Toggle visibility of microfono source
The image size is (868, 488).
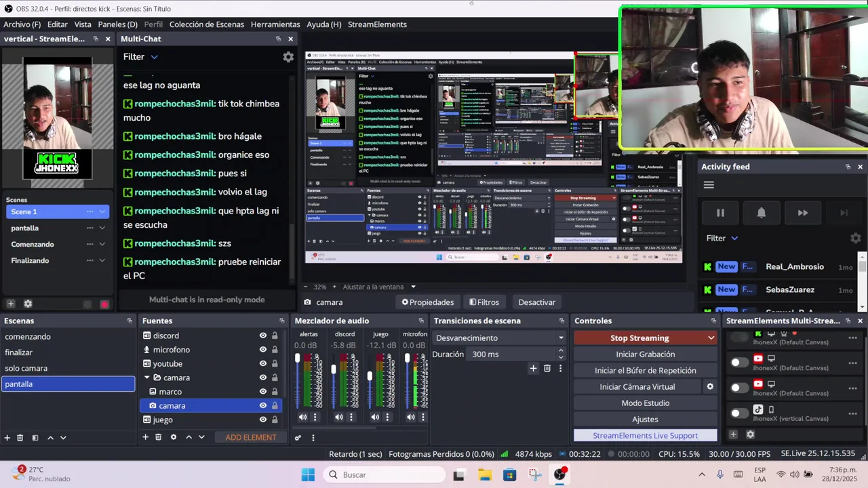(263, 350)
